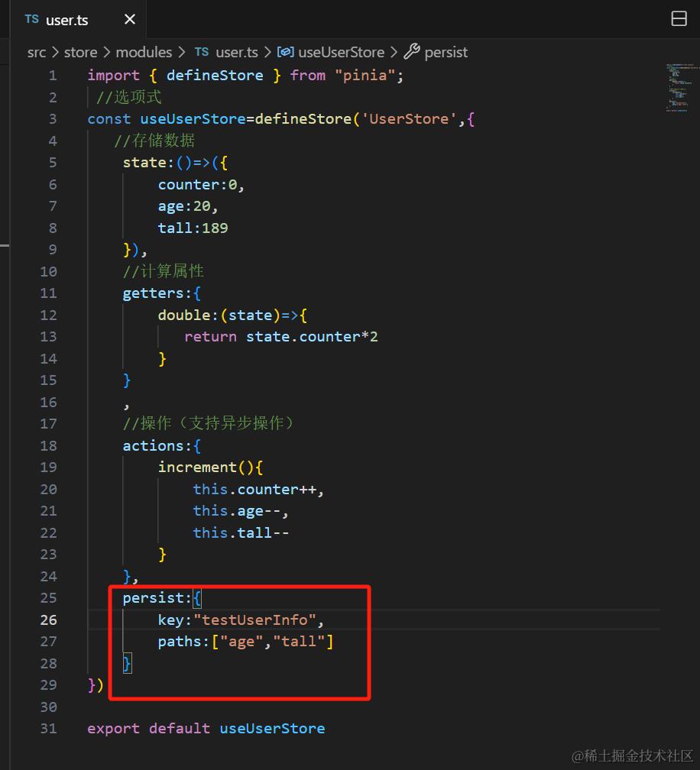Click the return keyword on line 13
Image resolution: width=700 pixels, height=770 pixels.
click(210, 336)
